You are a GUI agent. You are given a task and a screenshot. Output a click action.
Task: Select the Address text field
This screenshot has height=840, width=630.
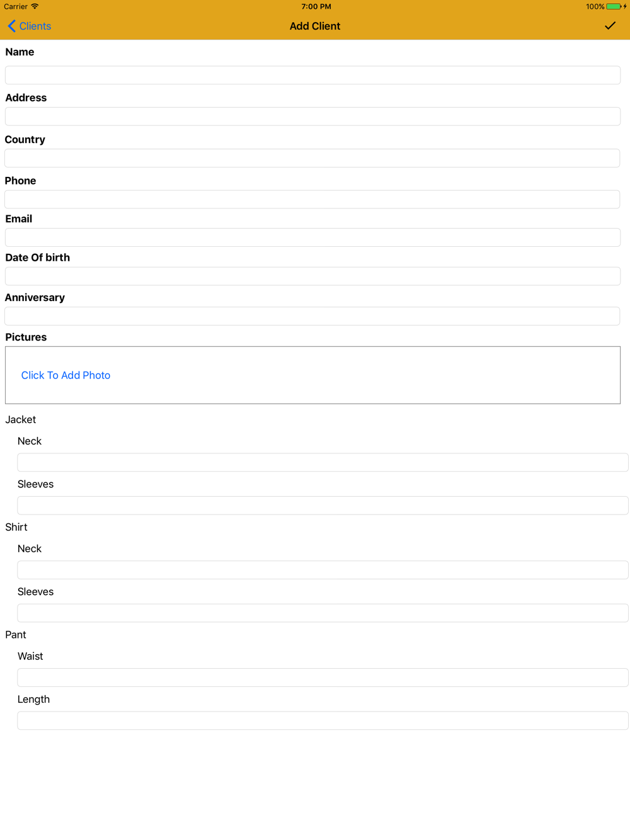[312, 116]
